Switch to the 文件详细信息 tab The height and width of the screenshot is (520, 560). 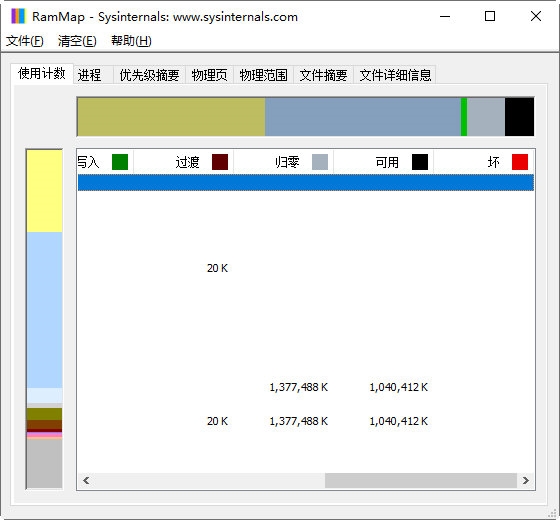(x=395, y=75)
